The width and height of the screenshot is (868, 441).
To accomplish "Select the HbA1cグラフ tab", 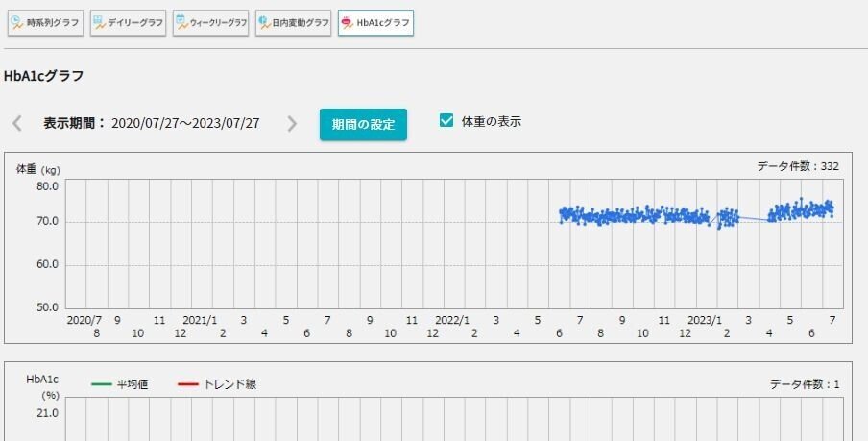I will pos(375,23).
